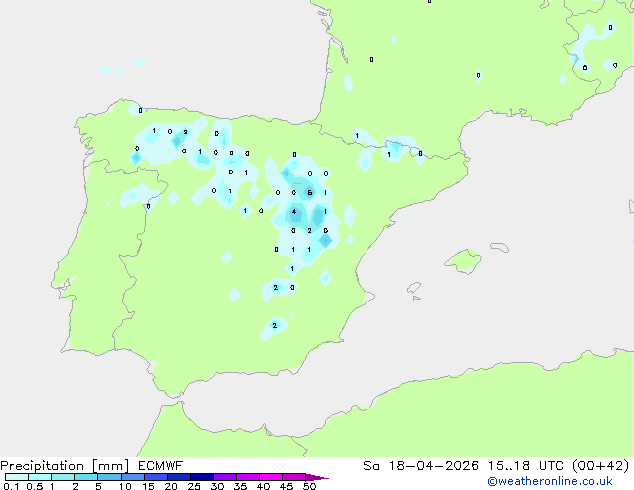This screenshot has width=634, height=490.
Task: Click the '35' legend scale label
Action: [x=240, y=486]
